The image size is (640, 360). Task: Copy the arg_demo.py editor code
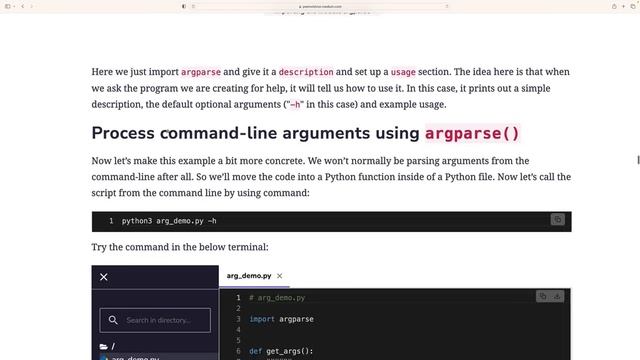point(542,296)
